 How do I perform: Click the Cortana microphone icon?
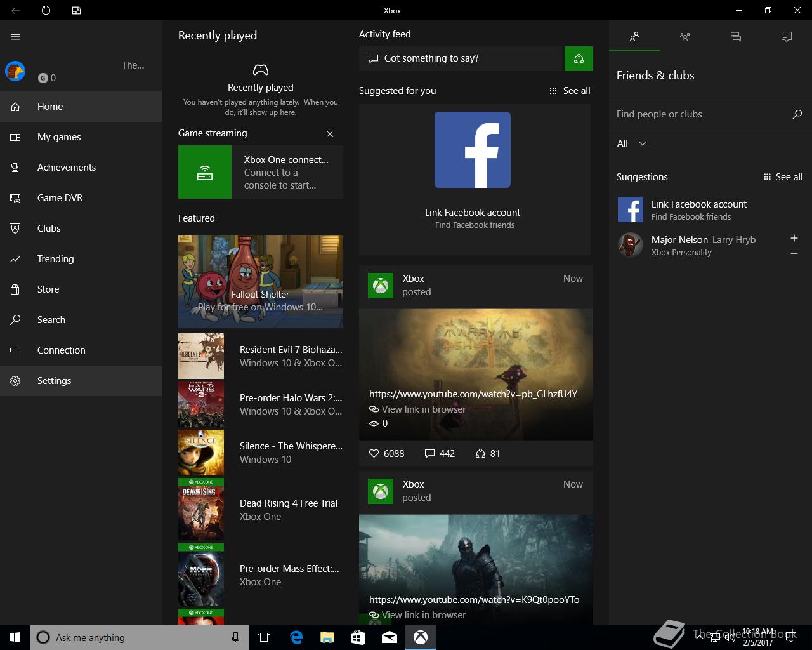point(236,637)
